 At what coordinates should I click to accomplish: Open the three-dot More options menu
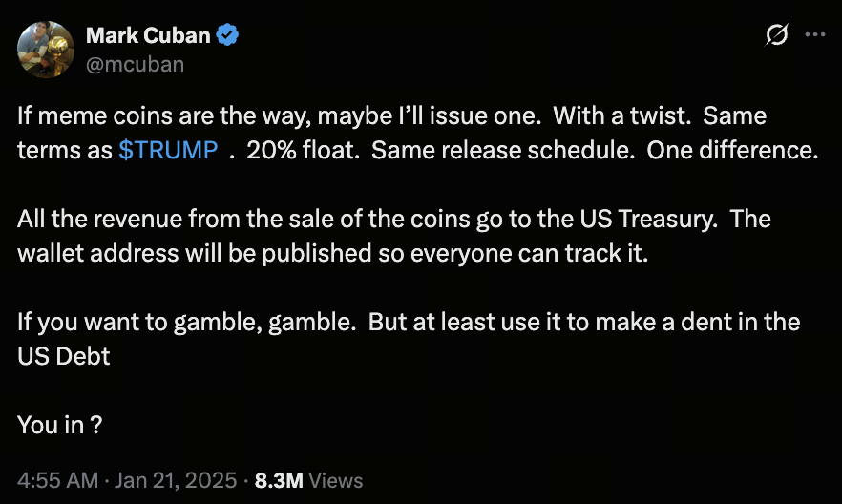[814, 35]
